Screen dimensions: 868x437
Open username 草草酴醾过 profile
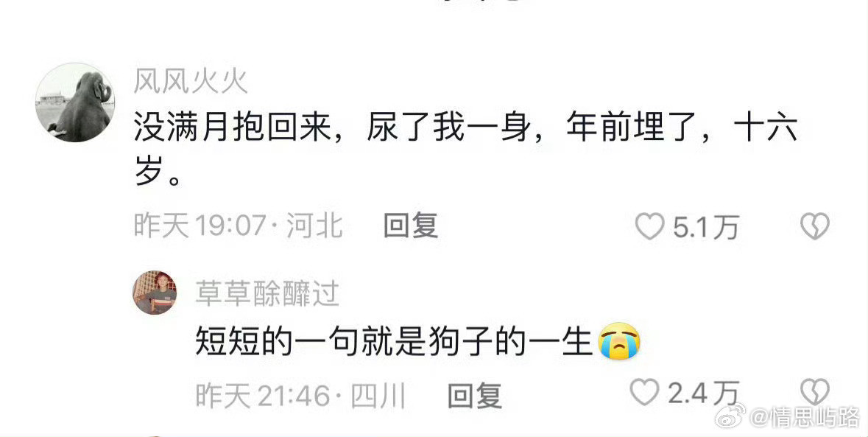pos(267,293)
